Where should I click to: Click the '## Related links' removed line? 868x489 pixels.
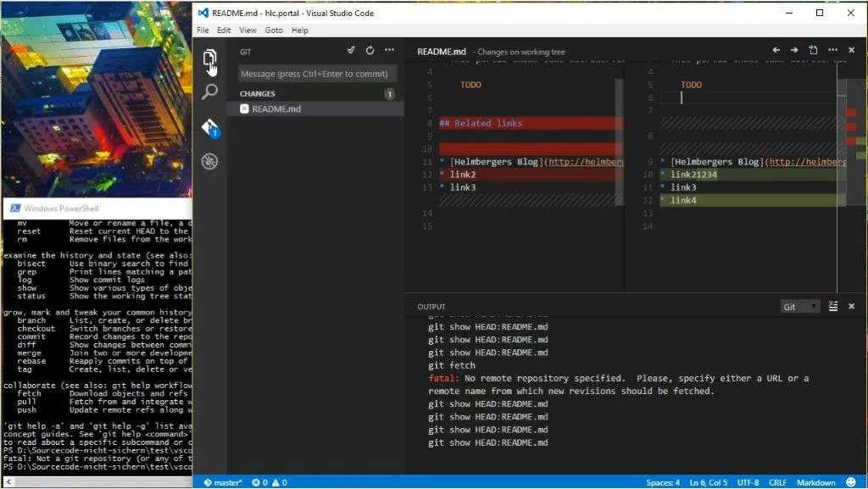coord(531,123)
